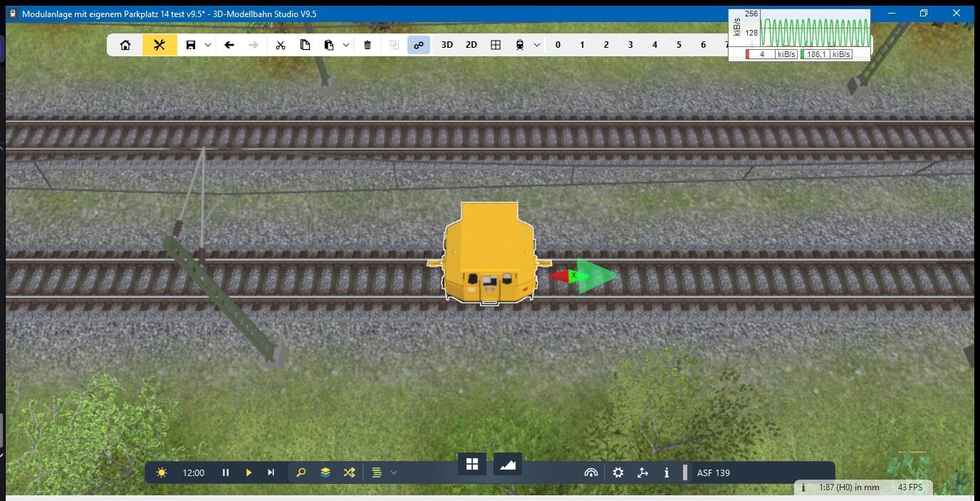Save the layout with the disk icon
The height and width of the screenshot is (501, 980).
(x=191, y=45)
